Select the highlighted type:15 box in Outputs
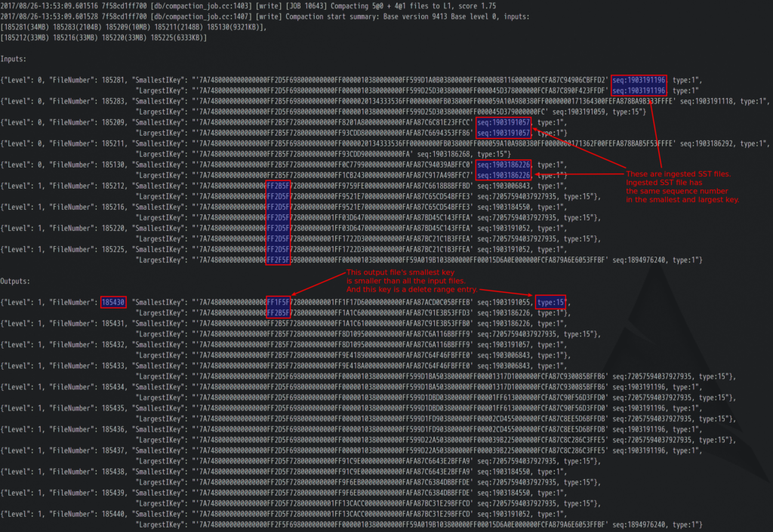This screenshot has width=773, height=532. 550,301
